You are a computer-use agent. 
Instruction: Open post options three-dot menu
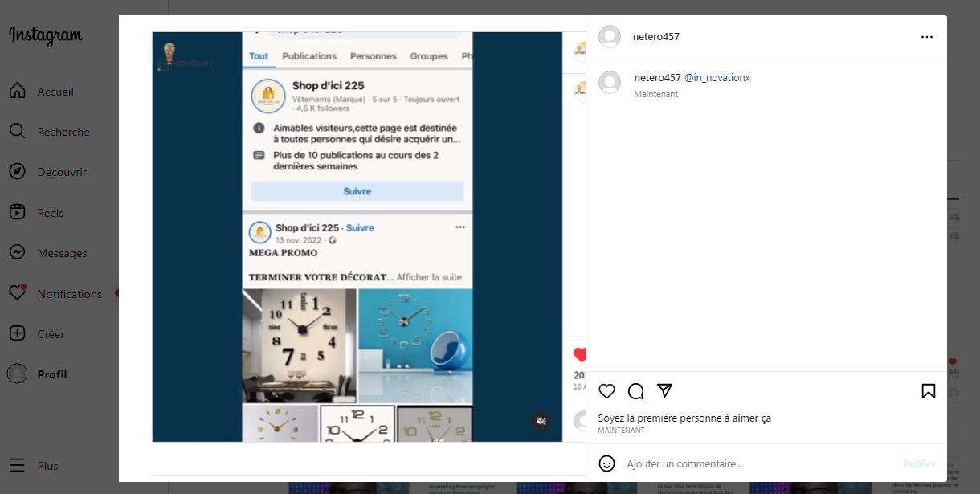(x=927, y=37)
